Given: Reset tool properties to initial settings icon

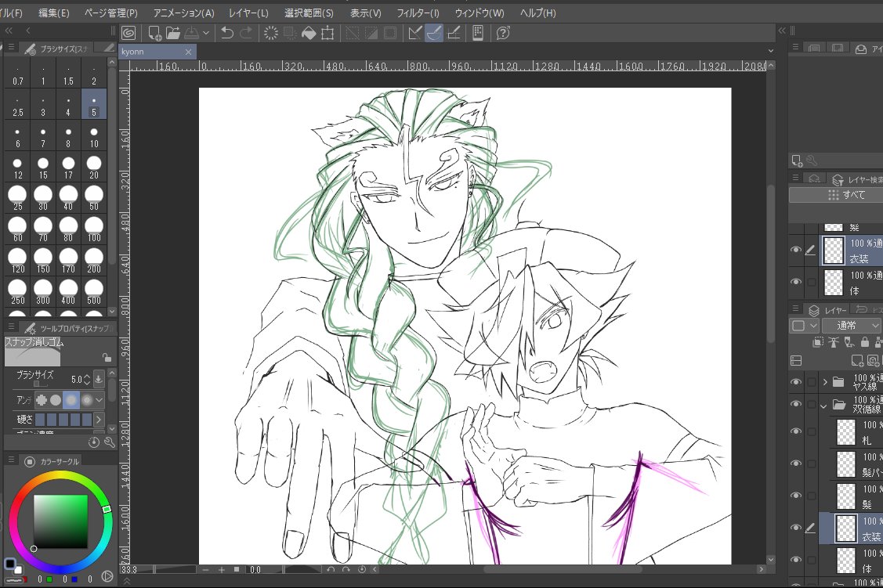Looking at the screenshot, I should pos(94,442).
